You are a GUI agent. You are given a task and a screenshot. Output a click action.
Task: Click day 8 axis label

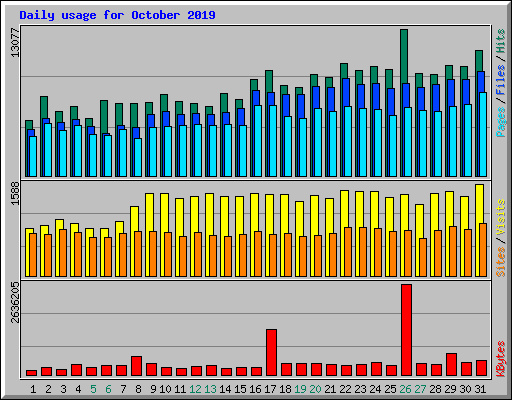tap(138, 389)
